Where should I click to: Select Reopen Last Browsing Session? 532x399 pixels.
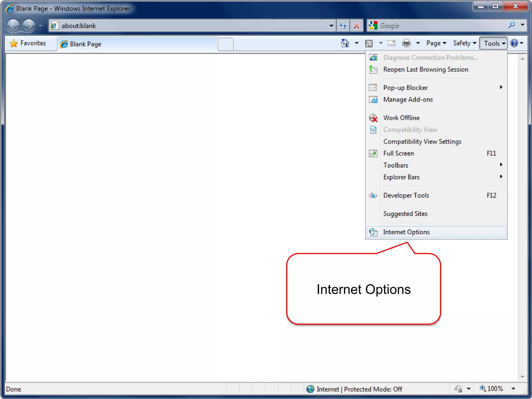[x=436, y=69]
